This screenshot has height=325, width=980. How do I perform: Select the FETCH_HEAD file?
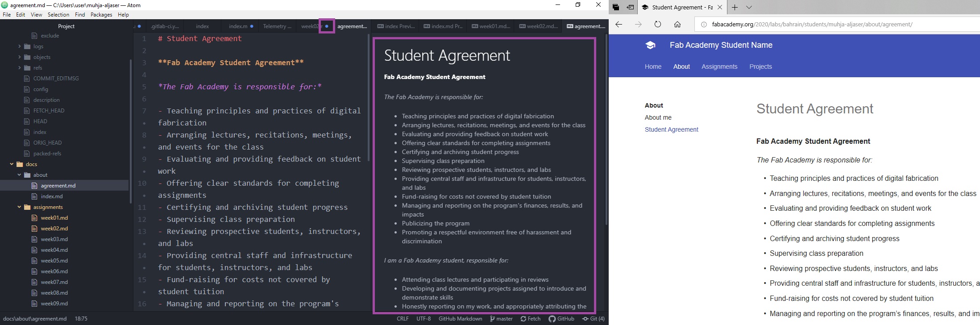(x=49, y=111)
